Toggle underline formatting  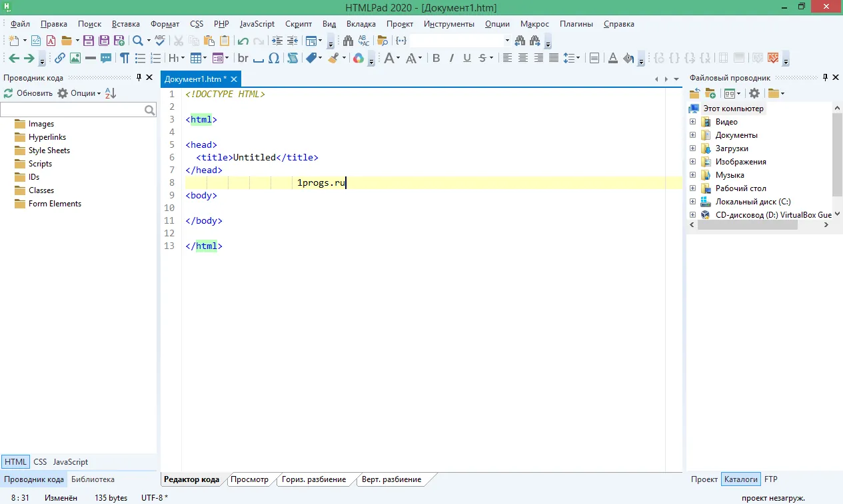pyautogui.click(x=467, y=58)
